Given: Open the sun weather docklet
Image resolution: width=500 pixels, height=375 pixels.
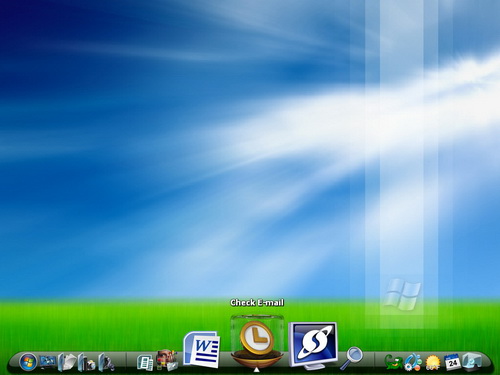Looking at the screenshot, I should tap(433, 363).
